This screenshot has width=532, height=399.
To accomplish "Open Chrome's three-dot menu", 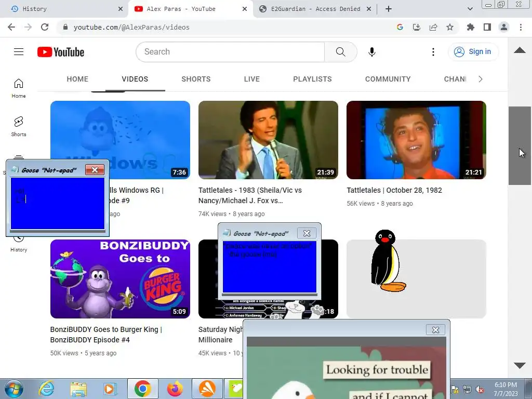I will pos(521,27).
